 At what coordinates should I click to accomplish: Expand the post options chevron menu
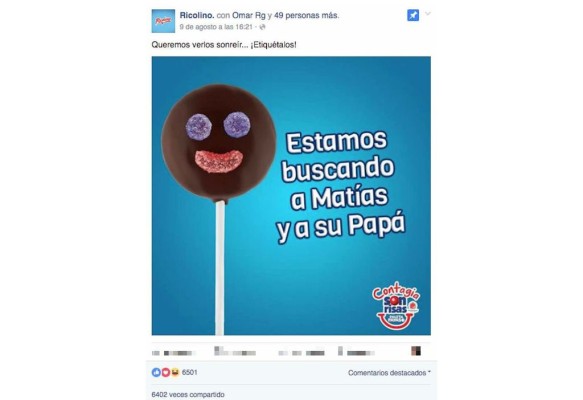pos(428,14)
